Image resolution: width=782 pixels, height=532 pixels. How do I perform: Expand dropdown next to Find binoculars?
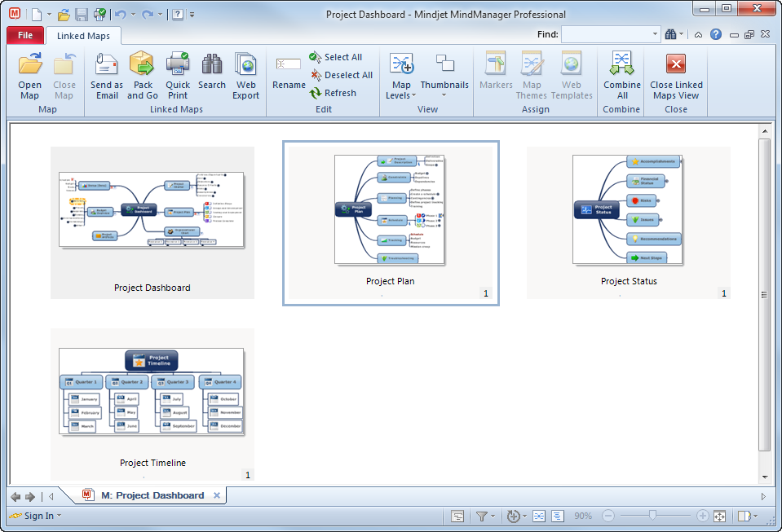pos(681,34)
